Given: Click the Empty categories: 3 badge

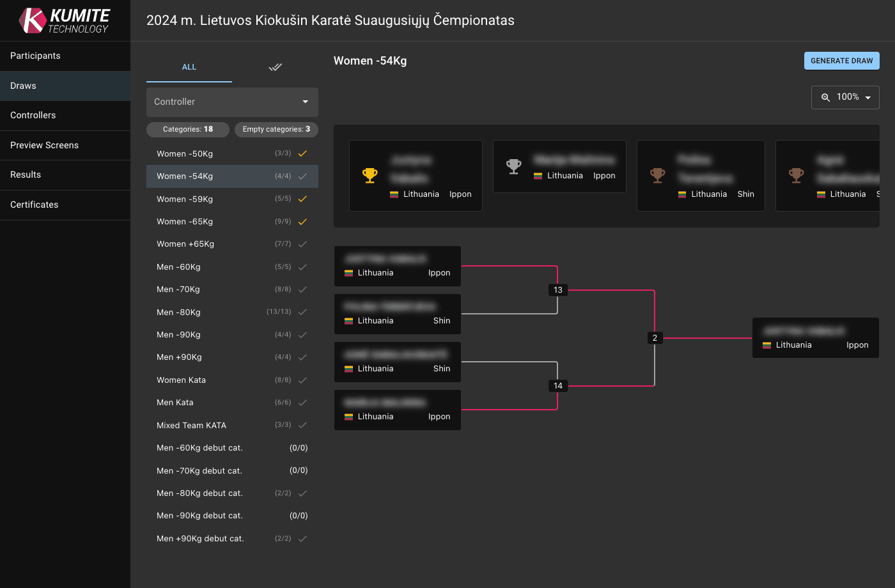Looking at the screenshot, I should point(276,129).
